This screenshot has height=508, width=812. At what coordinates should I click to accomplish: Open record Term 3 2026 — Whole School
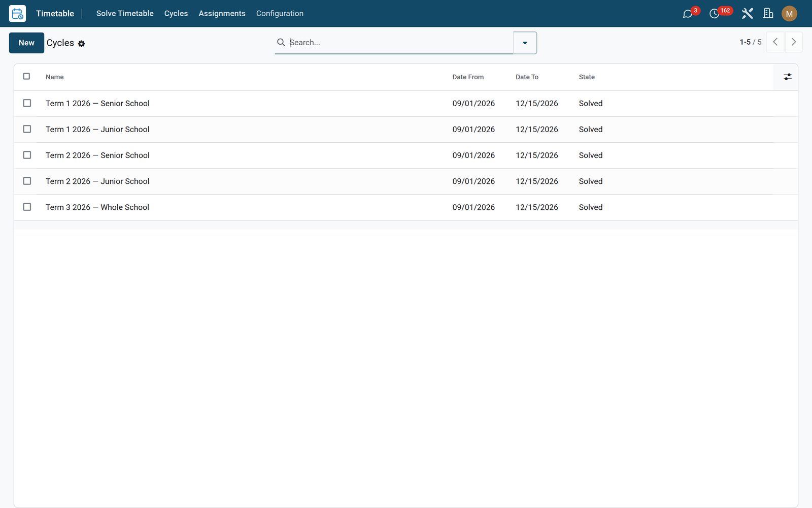(x=97, y=207)
